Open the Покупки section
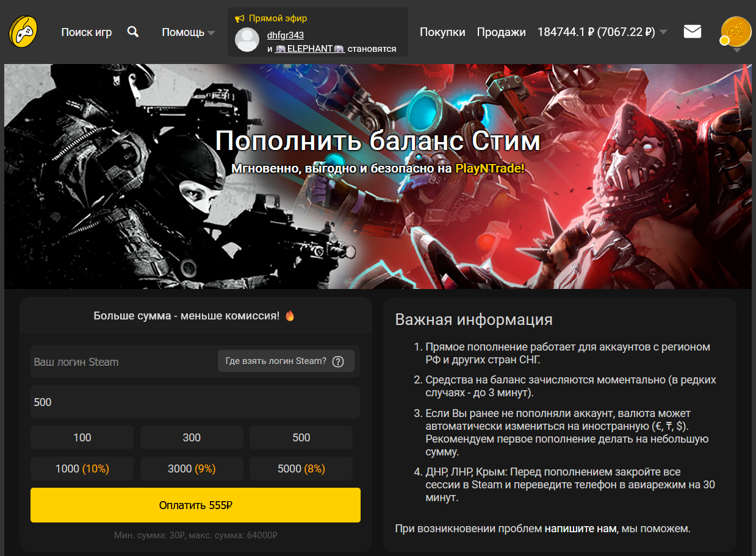Screen dimensions: 756x556 [x=442, y=32]
